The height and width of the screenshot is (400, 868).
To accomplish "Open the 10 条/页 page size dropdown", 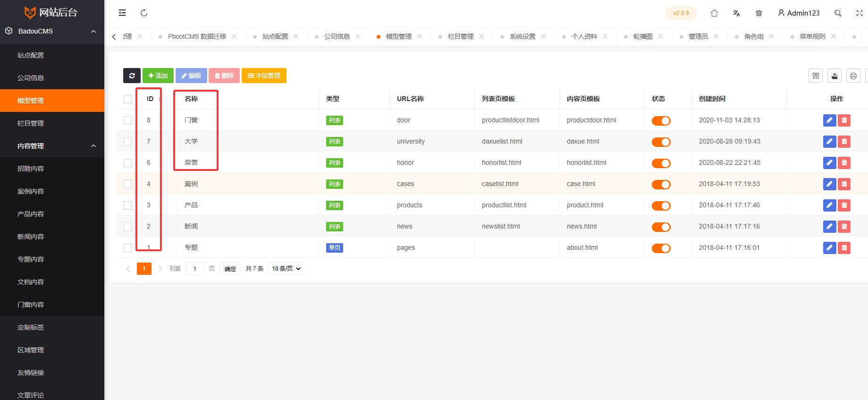I will point(286,269).
